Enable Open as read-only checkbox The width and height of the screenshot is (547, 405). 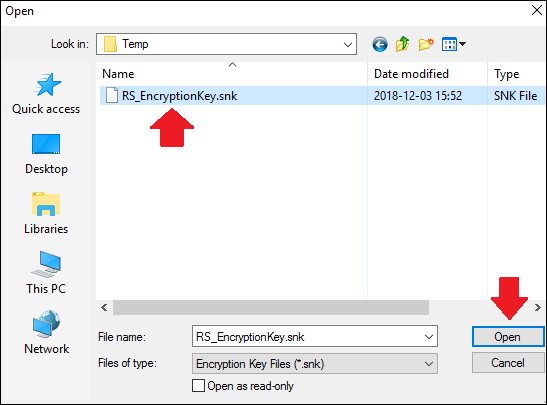198,386
